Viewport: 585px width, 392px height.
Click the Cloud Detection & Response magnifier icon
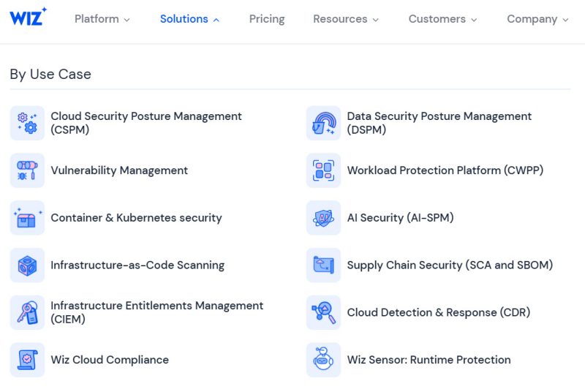click(x=323, y=312)
